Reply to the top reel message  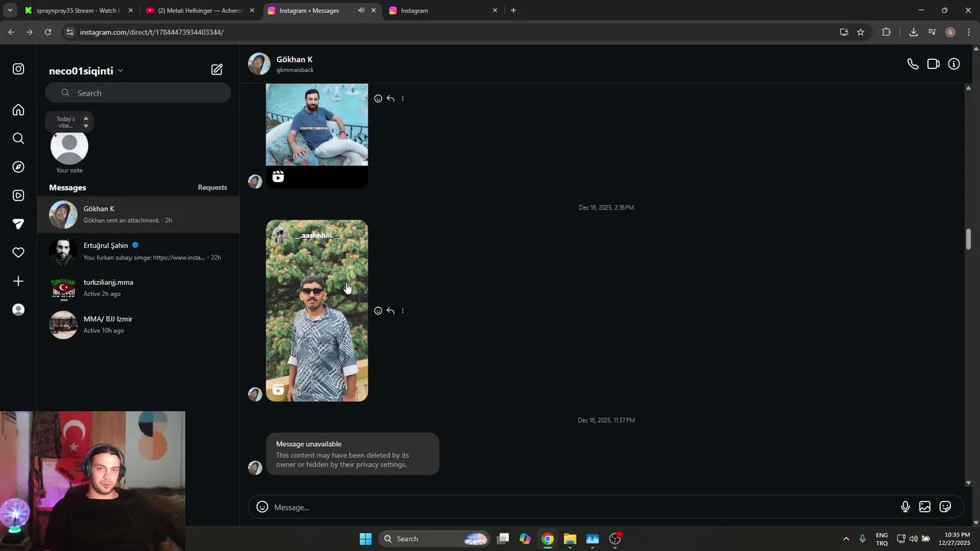390,99
